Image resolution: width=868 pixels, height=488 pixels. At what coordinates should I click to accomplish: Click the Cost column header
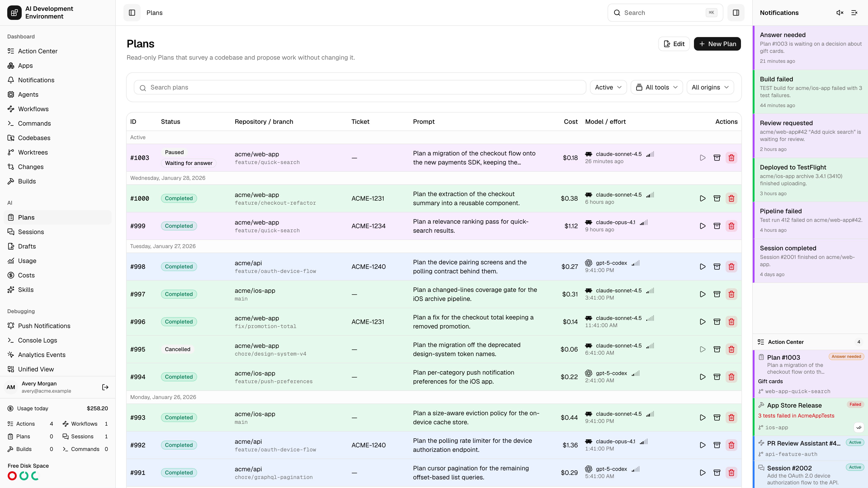pos(571,122)
